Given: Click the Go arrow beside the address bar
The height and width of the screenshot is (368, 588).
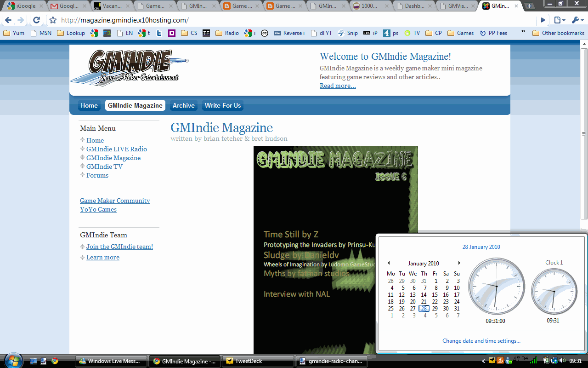Looking at the screenshot, I should pos(543,20).
